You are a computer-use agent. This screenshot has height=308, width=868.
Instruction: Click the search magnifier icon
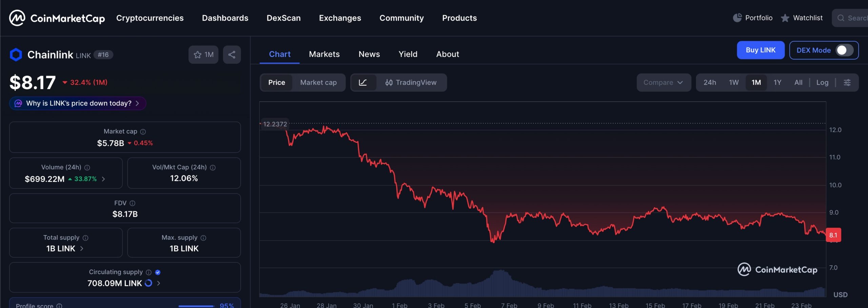click(841, 18)
